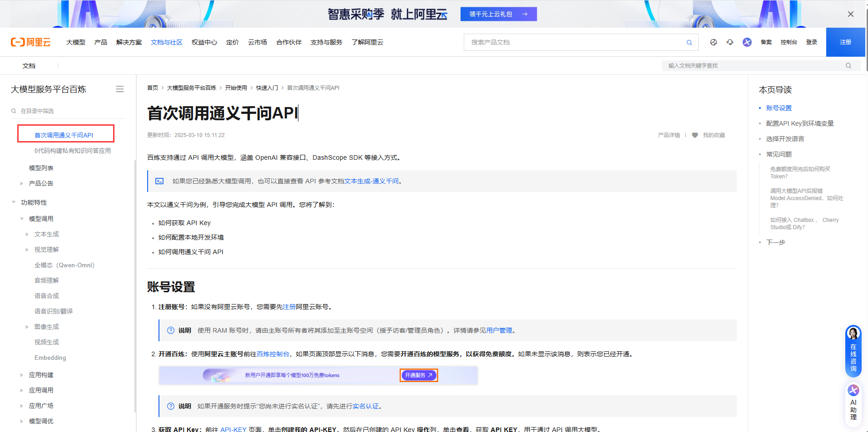The width and height of the screenshot is (868, 432).
Task: Jump to 配置API Key到环境变量 section
Action: (800, 123)
